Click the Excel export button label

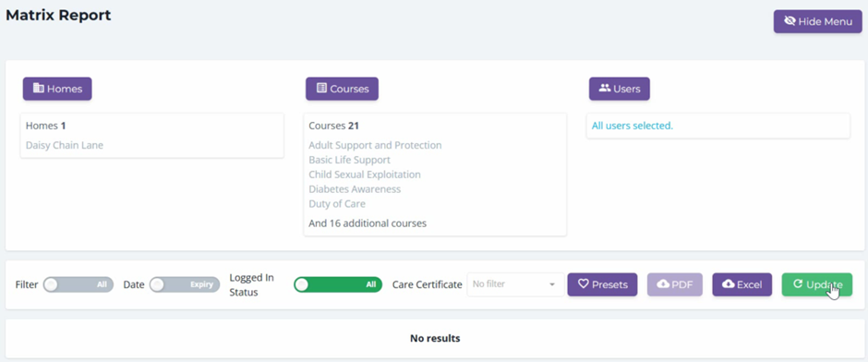pos(750,284)
